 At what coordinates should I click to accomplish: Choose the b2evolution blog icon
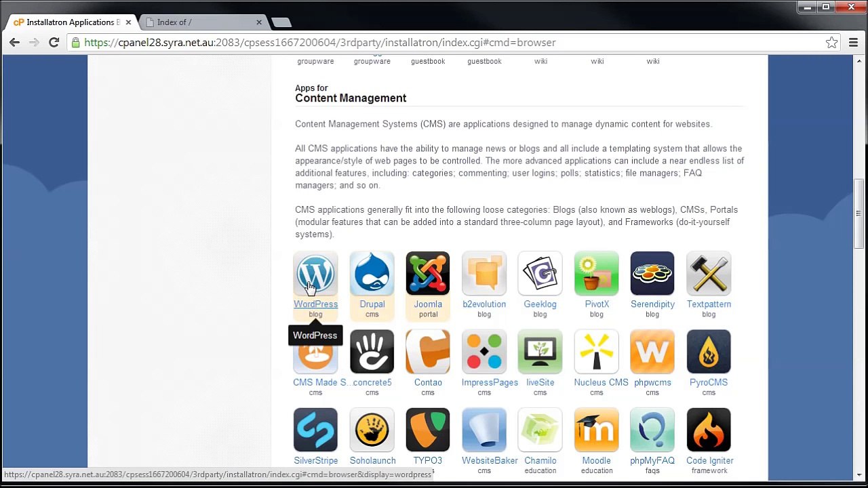pyautogui.click(x=484, y=274)
